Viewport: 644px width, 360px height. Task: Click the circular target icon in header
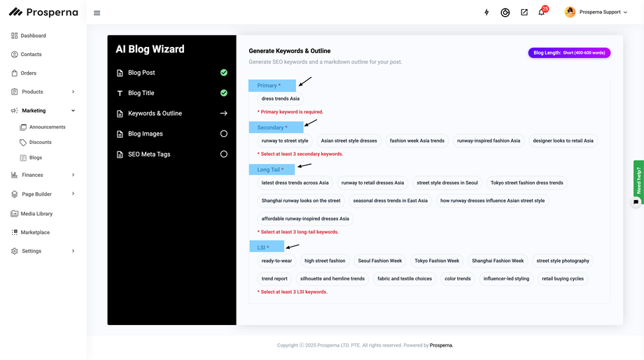tap(505, 13)
